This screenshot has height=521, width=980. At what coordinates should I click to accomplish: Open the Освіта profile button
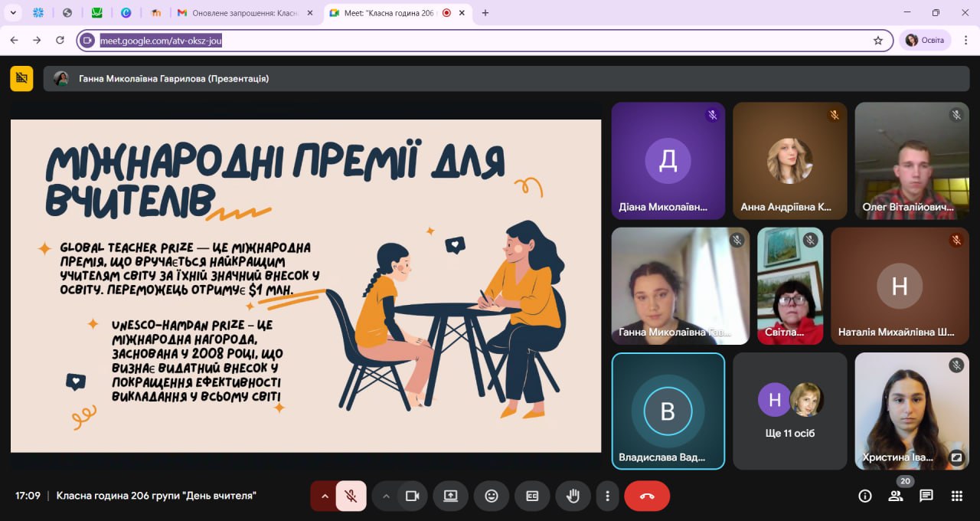click(926, 41)
